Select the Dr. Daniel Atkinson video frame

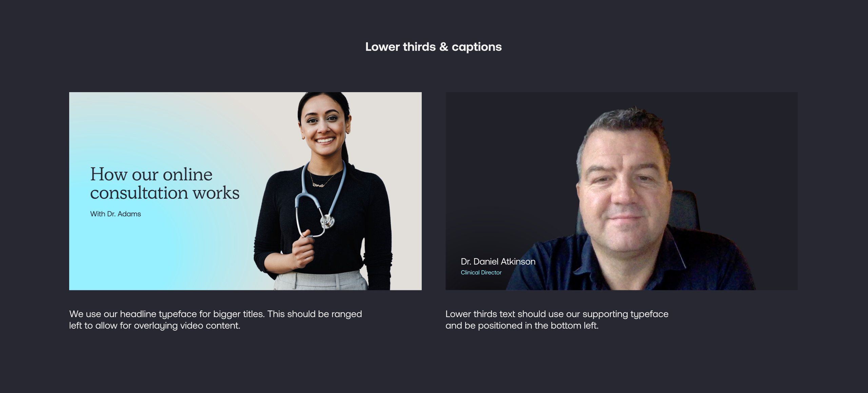(622, 191)
